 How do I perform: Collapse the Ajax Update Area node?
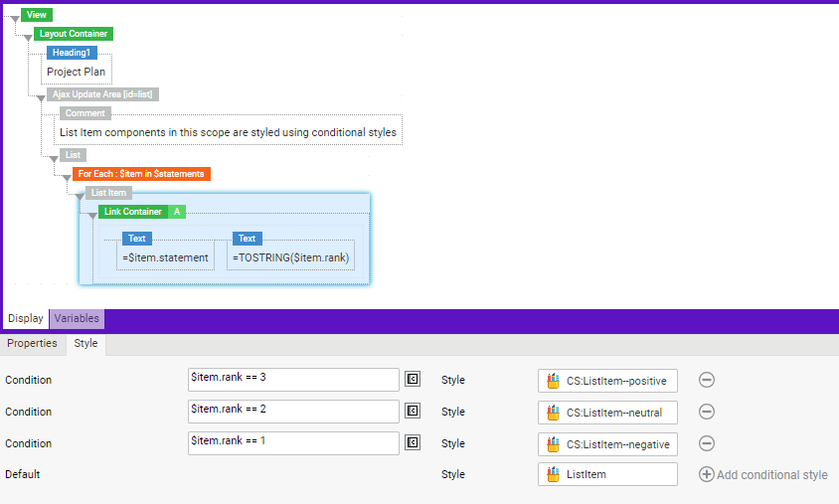[x=40, y=97]
